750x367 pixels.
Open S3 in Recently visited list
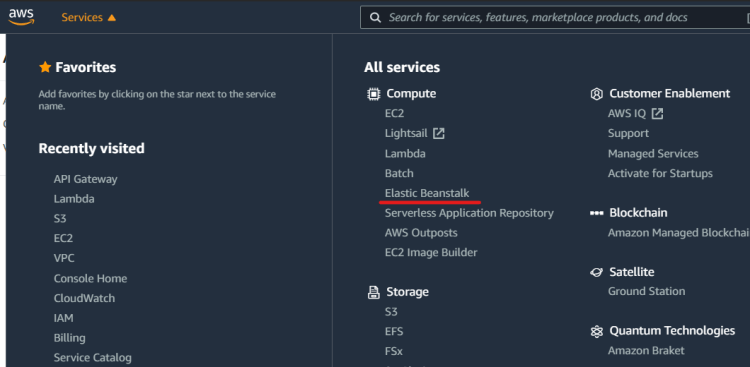(x=60, y=219)
